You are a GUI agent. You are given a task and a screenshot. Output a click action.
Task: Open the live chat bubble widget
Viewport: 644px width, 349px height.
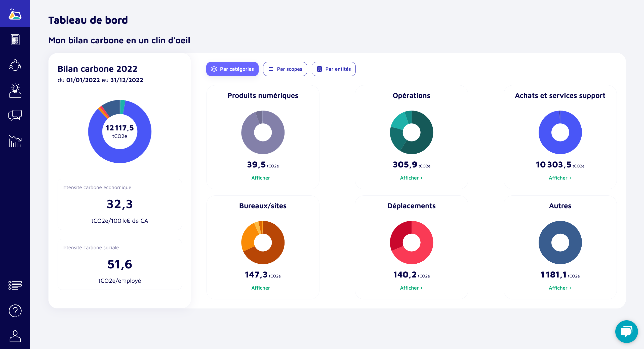pos(626,331)
